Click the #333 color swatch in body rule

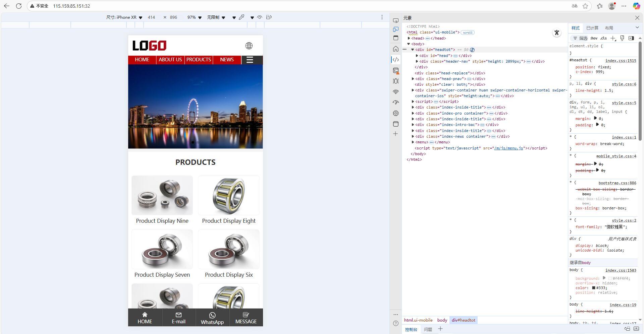[x=593, y=288]
